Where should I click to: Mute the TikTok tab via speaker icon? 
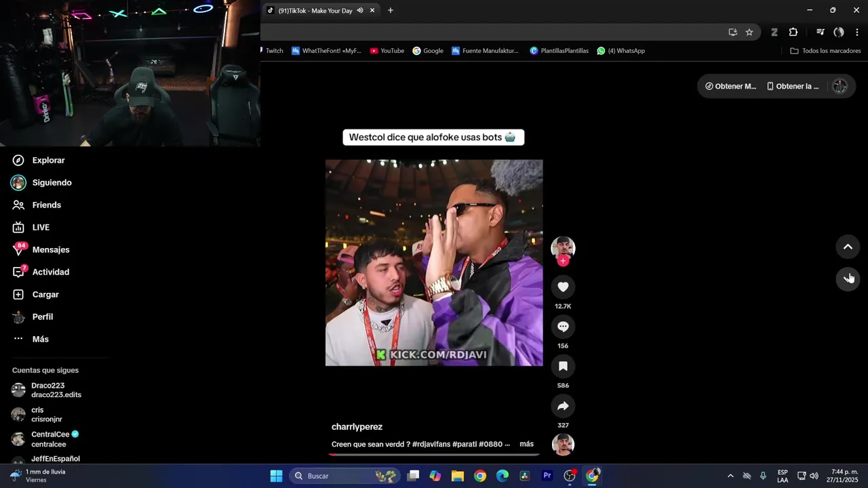[360, 10]
